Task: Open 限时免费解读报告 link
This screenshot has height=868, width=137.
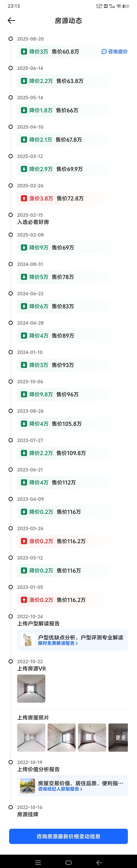Action: click(x=58, y=643)
